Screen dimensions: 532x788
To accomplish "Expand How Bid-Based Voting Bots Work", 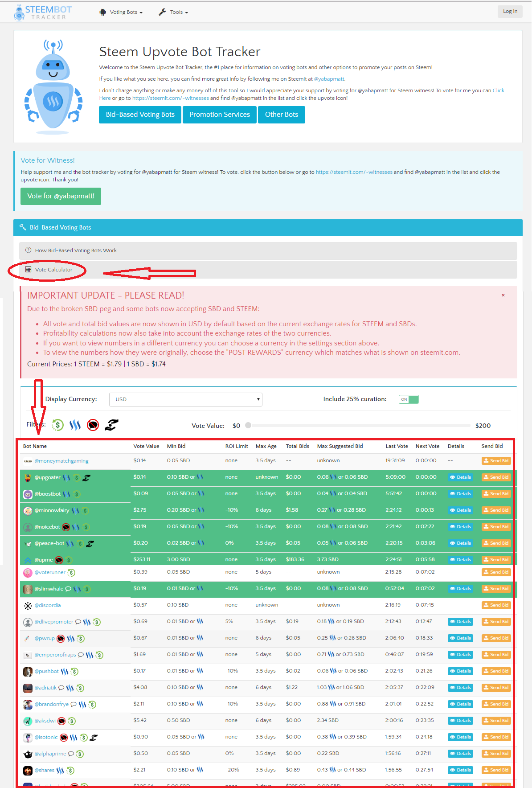I will click(268, 250).
